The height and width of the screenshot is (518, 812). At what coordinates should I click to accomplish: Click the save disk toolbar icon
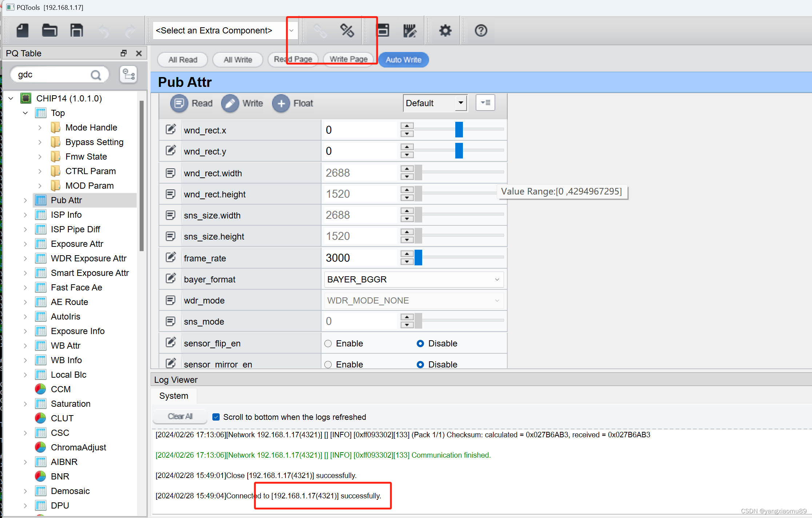pyautogui.click(x=76, y=31)
